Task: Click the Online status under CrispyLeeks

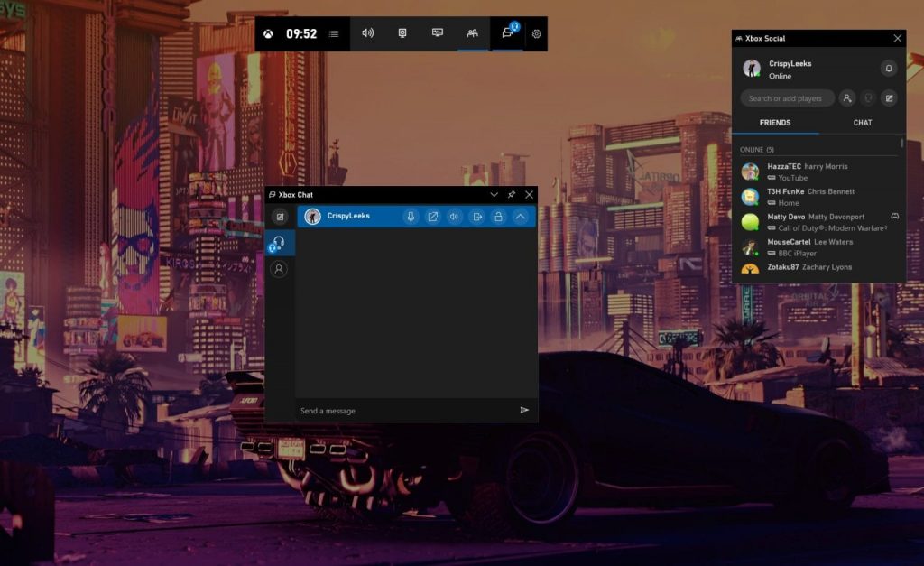Action: [780, 76]
